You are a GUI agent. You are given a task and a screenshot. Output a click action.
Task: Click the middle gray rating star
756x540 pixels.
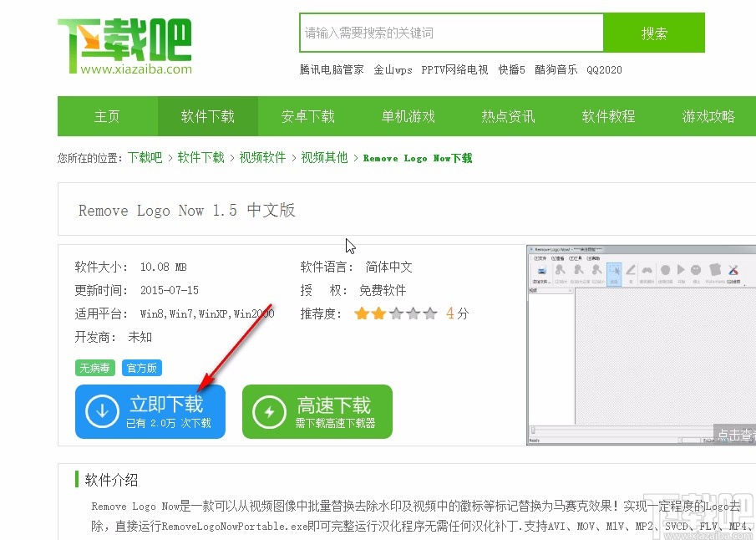coord(396,313)
